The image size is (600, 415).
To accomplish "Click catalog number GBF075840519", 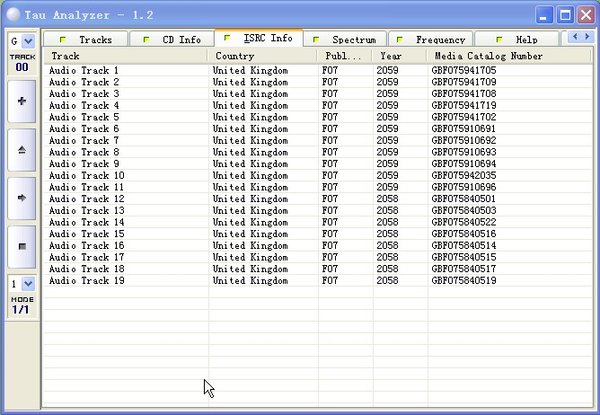I will click(464, 280).
